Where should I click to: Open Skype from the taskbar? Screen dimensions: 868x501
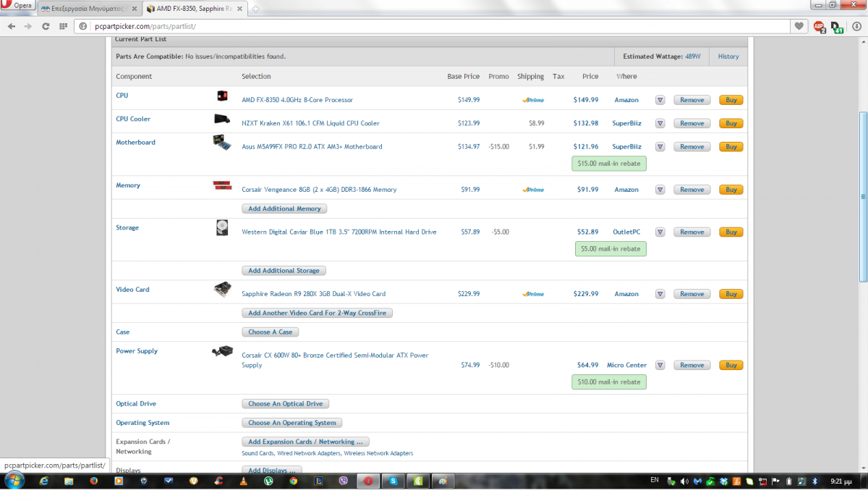[x=393, y=481]
